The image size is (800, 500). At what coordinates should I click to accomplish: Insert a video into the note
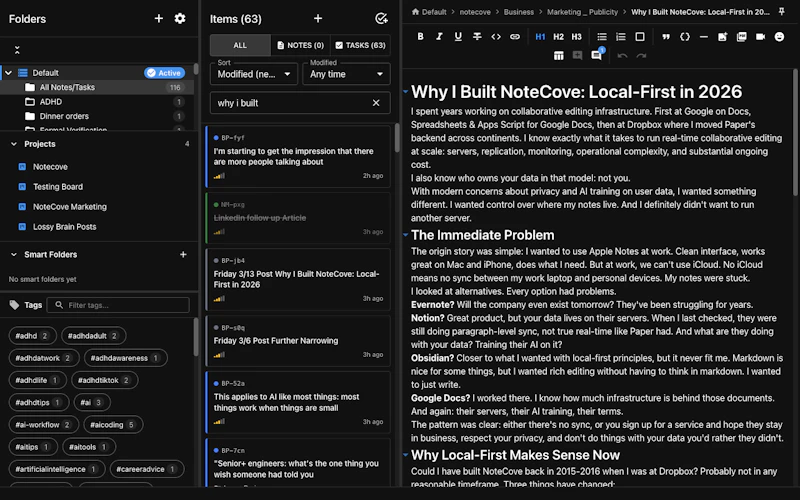(x=760, y=36)
